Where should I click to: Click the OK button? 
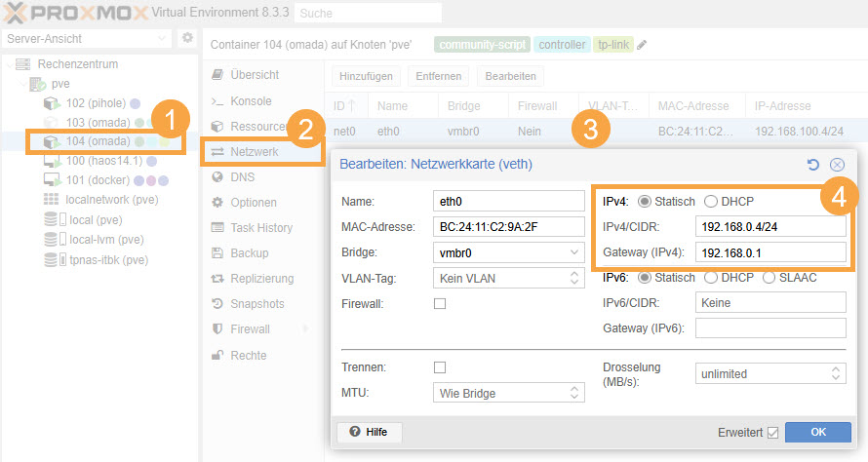pos(817,432)
